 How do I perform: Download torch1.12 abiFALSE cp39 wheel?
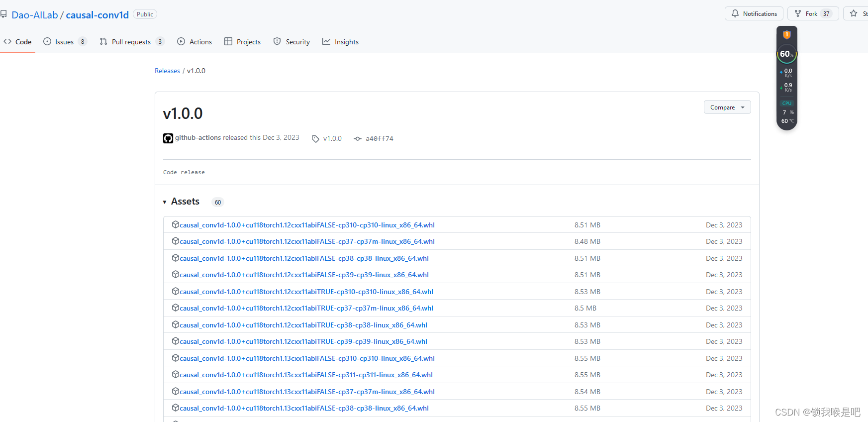coord(304,275)
